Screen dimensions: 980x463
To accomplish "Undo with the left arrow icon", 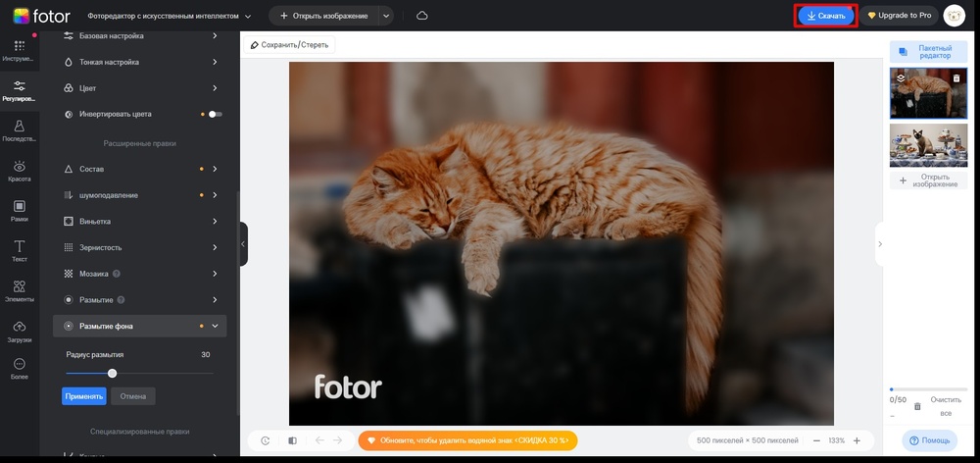I will point(320,440).
